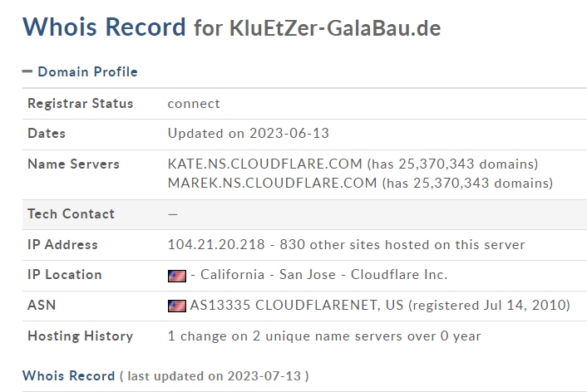Open KATE.NS.CLOUDFLARE.COM name server link
The height and width of the screenshot is (392, 587).
coord(265,164)
